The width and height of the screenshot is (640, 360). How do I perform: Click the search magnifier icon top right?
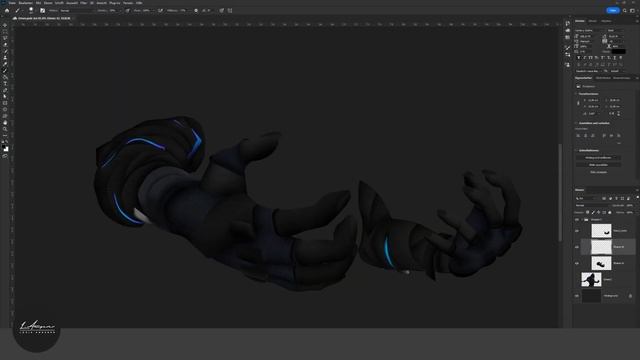624,11
